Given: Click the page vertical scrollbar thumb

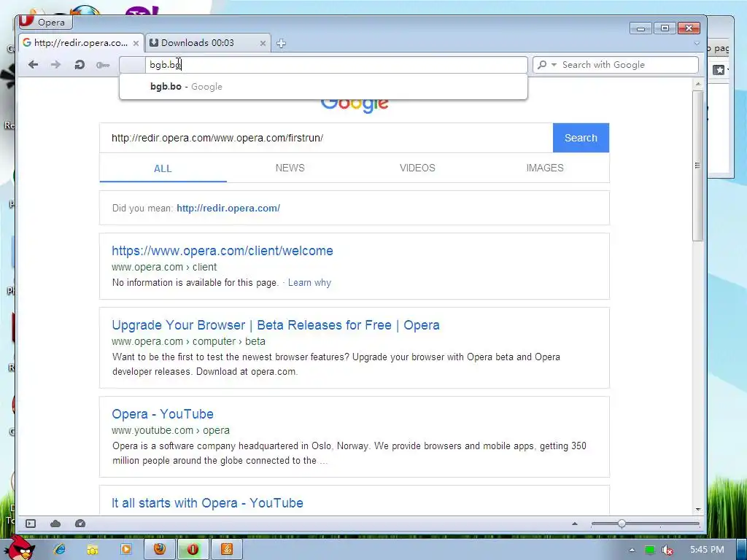Looking at the screenshot, I should pos(698,166).
